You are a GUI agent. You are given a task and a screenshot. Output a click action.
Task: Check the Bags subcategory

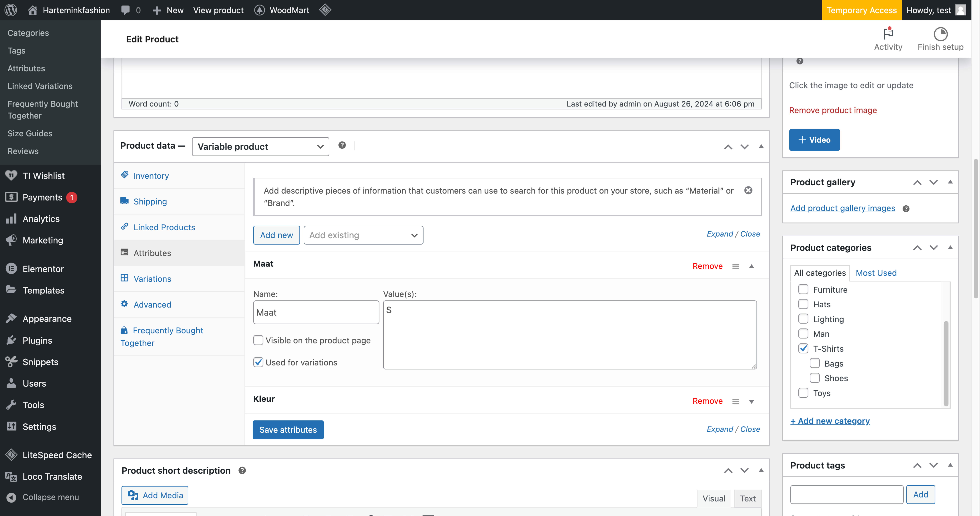pos(814,363)
